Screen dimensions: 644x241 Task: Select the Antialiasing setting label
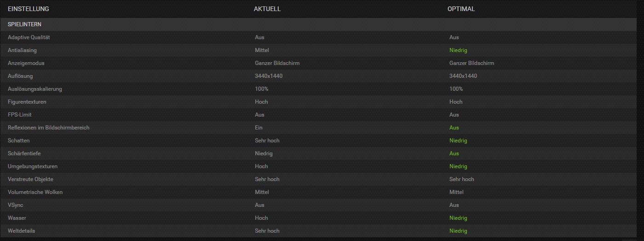point(22,50)
